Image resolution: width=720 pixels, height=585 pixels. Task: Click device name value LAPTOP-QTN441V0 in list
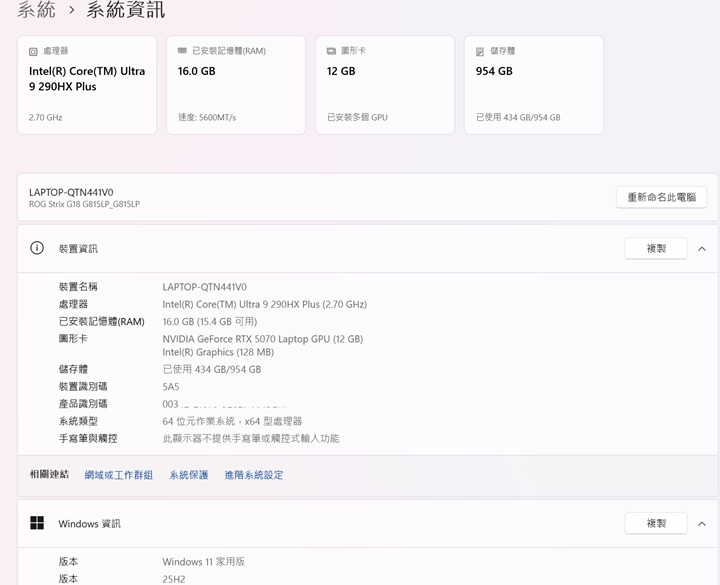click(x=204, y=287)
